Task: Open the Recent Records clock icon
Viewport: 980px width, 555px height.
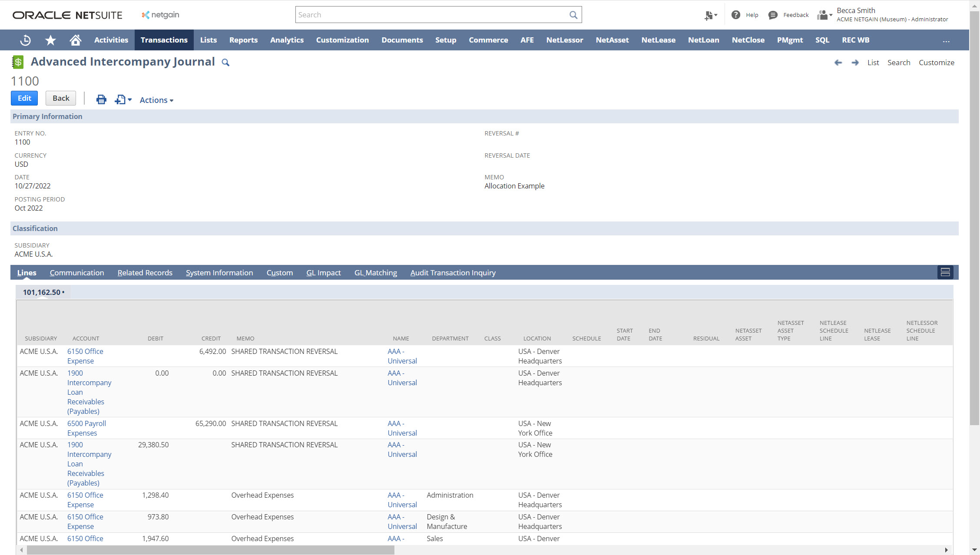Action: 26,40
